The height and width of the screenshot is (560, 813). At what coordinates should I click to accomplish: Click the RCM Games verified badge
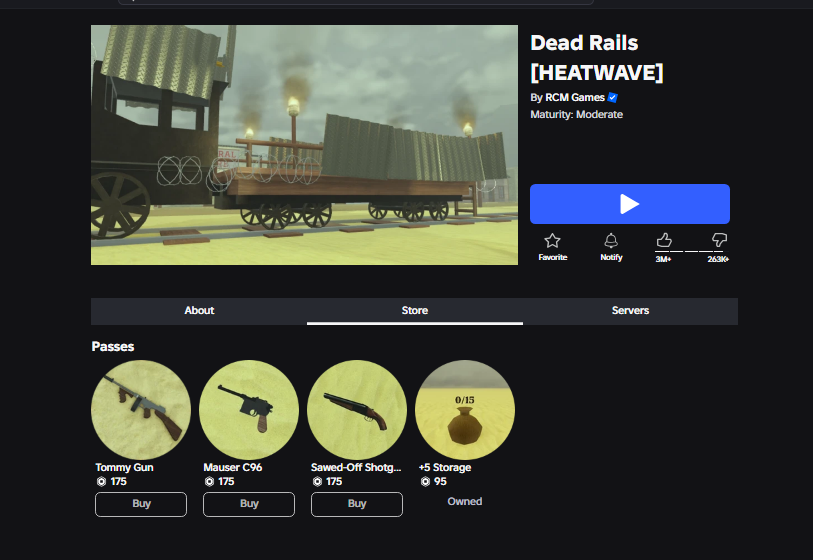click(612, 97)
